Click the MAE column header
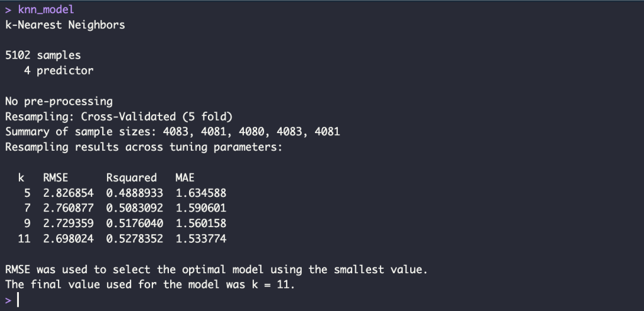This screenshot has height=311, width=644. 185,177
